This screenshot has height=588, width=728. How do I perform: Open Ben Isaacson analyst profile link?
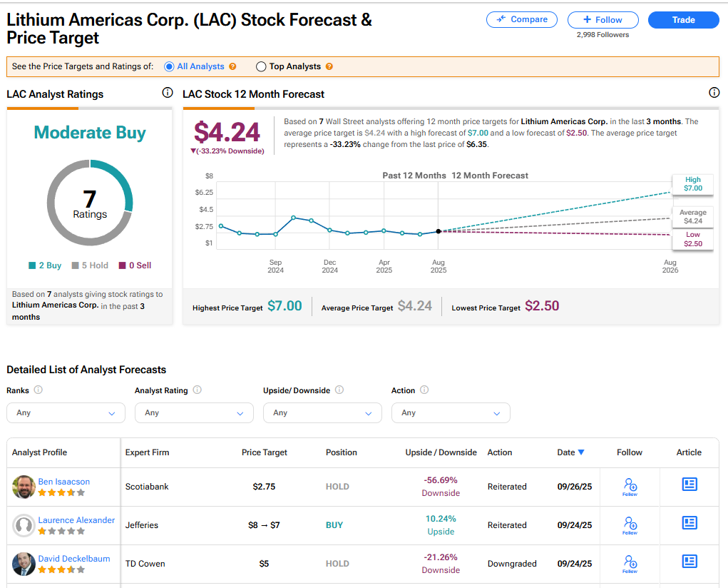click(64, 482)
